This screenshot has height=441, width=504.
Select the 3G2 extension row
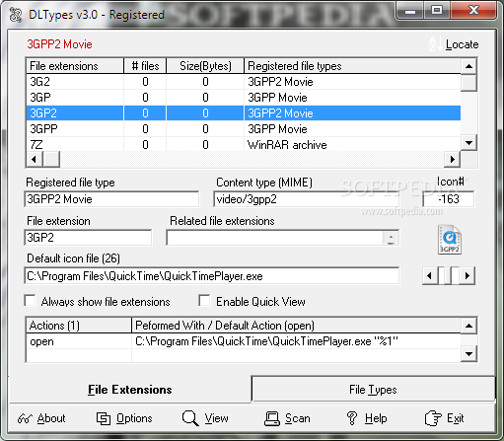tap(244, 82)
